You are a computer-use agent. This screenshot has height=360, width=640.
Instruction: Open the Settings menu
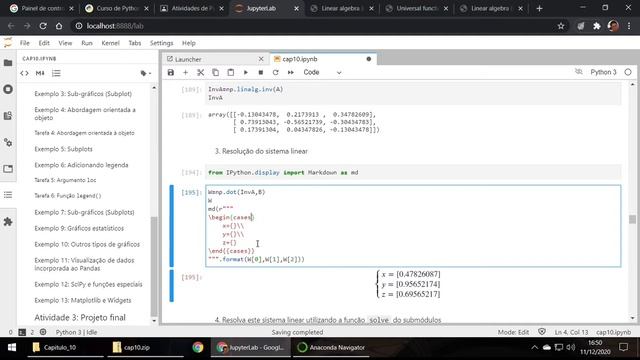point(161,43)
